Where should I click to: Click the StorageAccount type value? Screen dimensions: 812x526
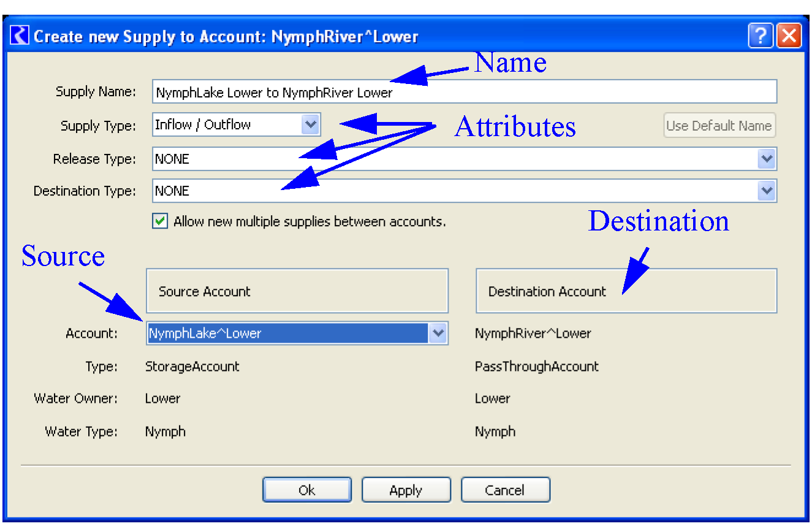pyautogui.click(x=192, y=367)
